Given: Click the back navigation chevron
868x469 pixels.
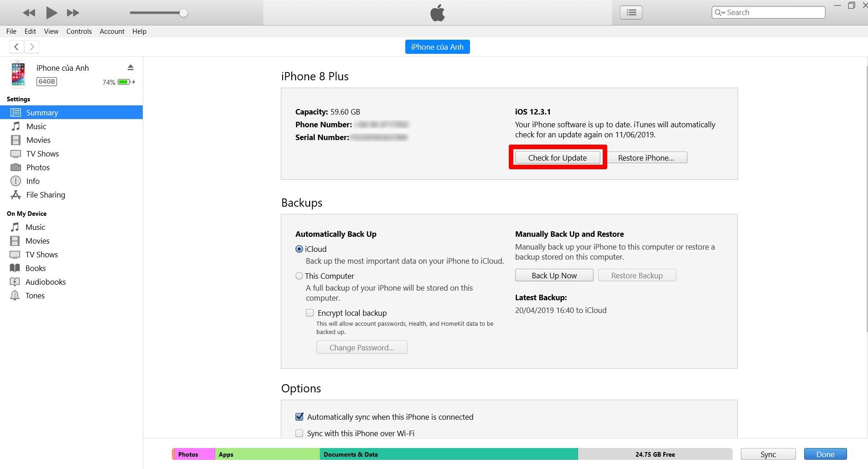Looking at the screenshot, I should tap(16, 47).
